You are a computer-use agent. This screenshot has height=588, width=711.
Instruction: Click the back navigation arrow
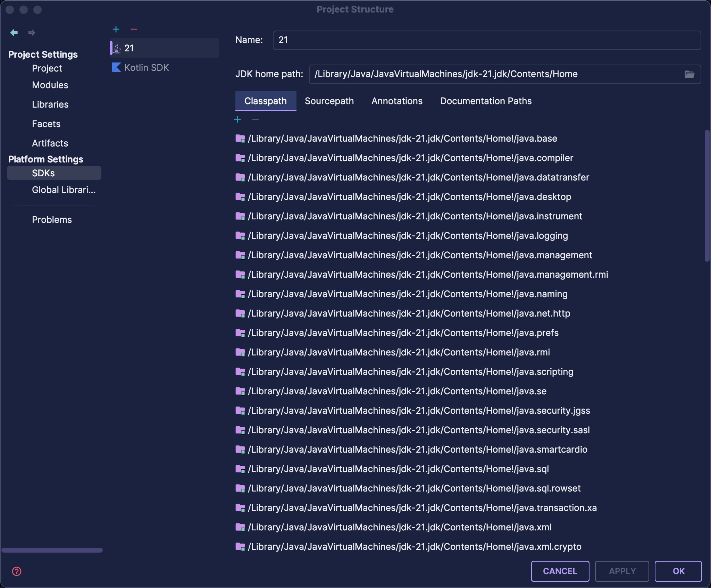point(14,33)
